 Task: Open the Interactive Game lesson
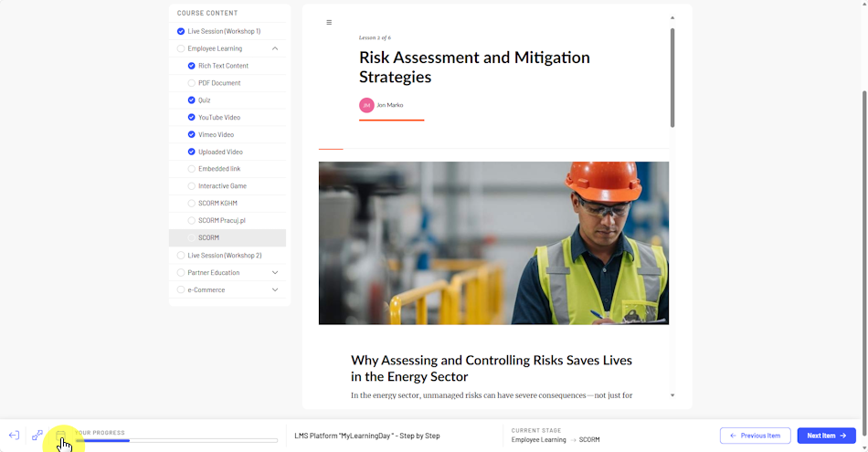[223, 186]
